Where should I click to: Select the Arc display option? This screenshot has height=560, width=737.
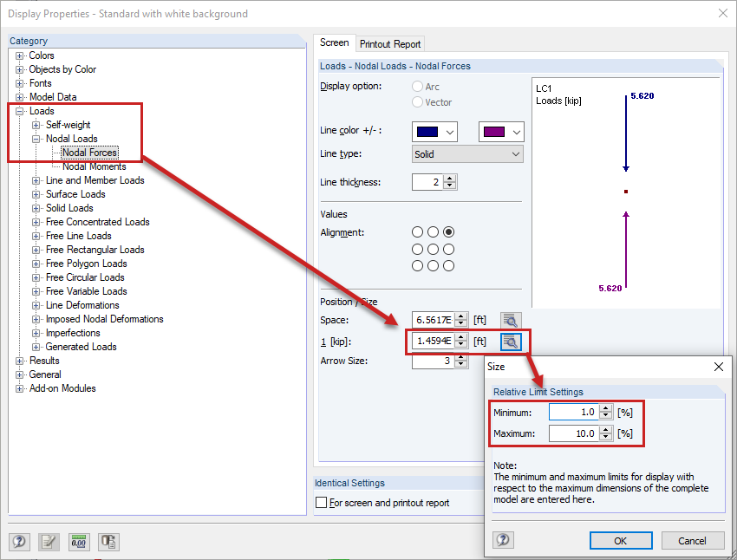pyautogui.click(x=417, y=86)
